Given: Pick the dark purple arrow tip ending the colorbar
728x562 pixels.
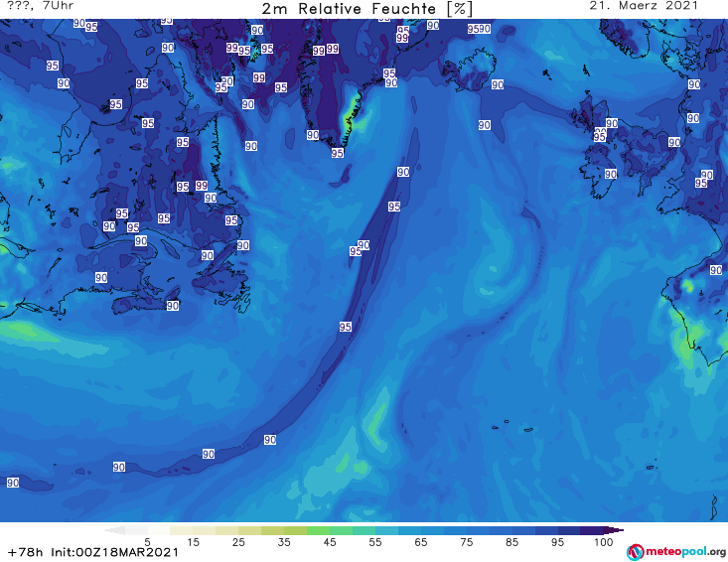Looking at the screenshot, I should tap(614, 530).
